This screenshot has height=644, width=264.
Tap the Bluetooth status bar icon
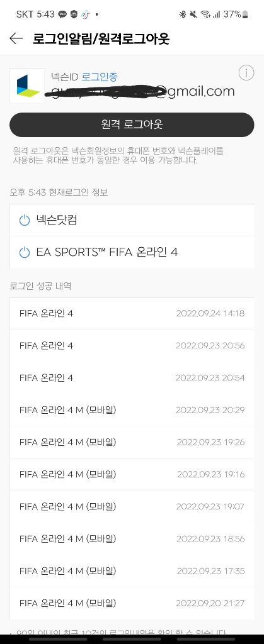click(183, 14)
